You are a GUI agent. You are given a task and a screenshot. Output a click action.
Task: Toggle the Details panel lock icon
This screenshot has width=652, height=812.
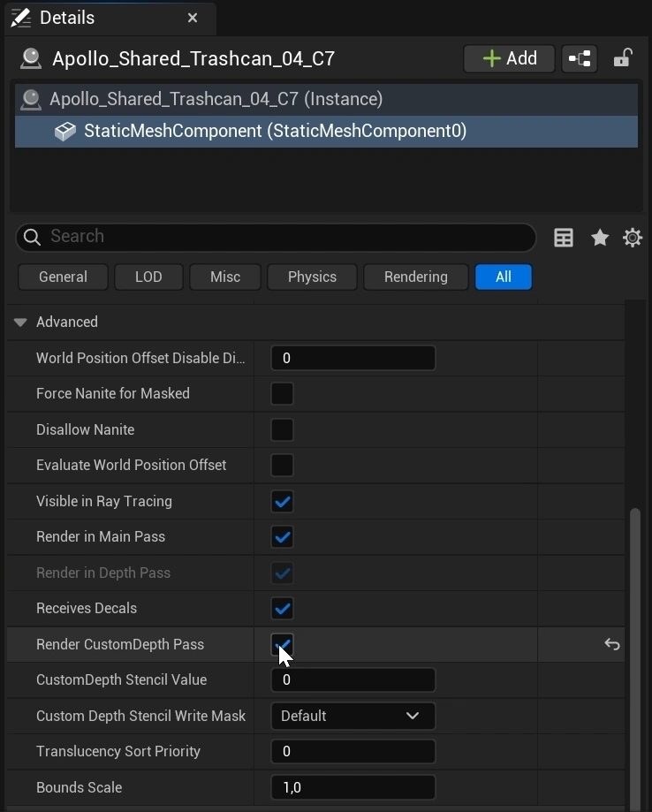[x=623, y=58]
